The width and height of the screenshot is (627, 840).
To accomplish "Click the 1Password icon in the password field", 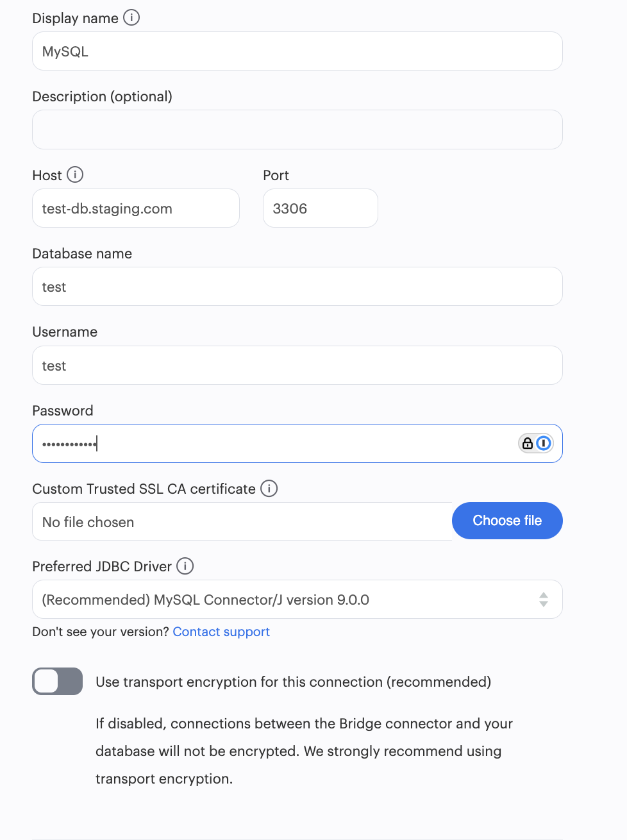I will (544, 443).
